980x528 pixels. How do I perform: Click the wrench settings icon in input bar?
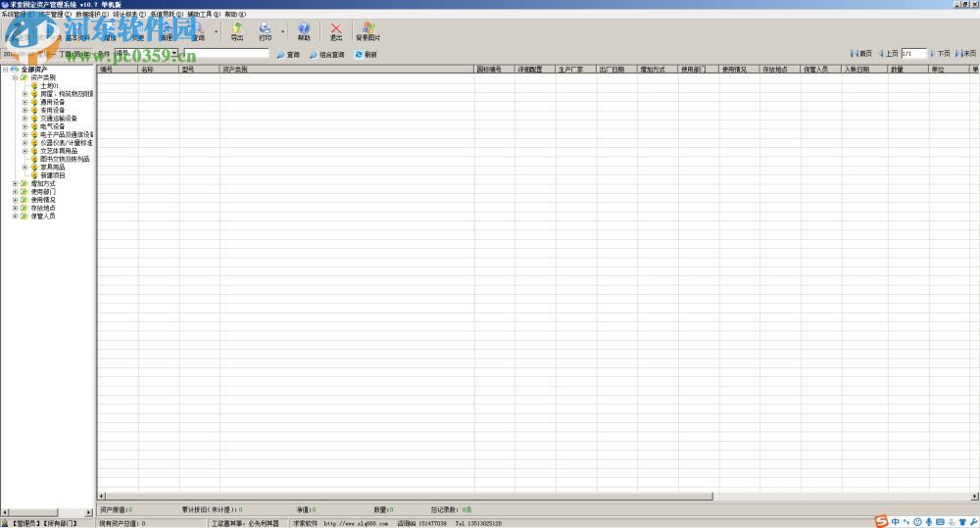click(x=974, y=522)
